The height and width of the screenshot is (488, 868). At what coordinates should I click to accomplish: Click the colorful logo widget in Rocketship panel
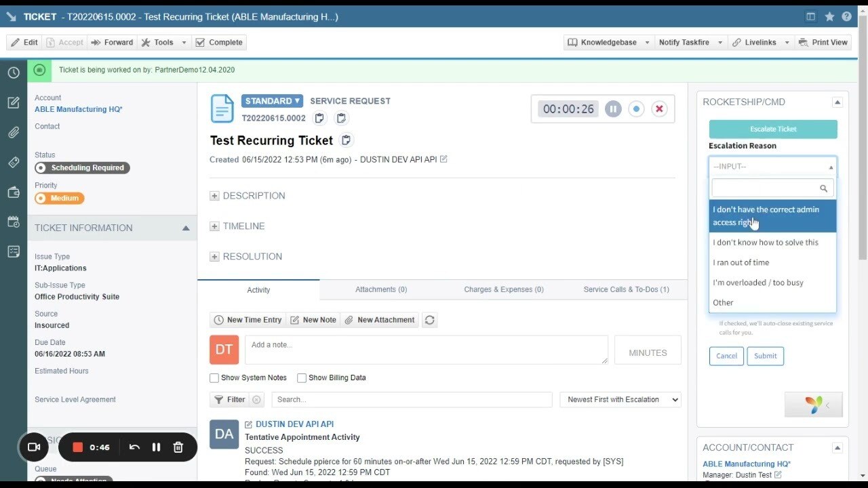[814, 405]
